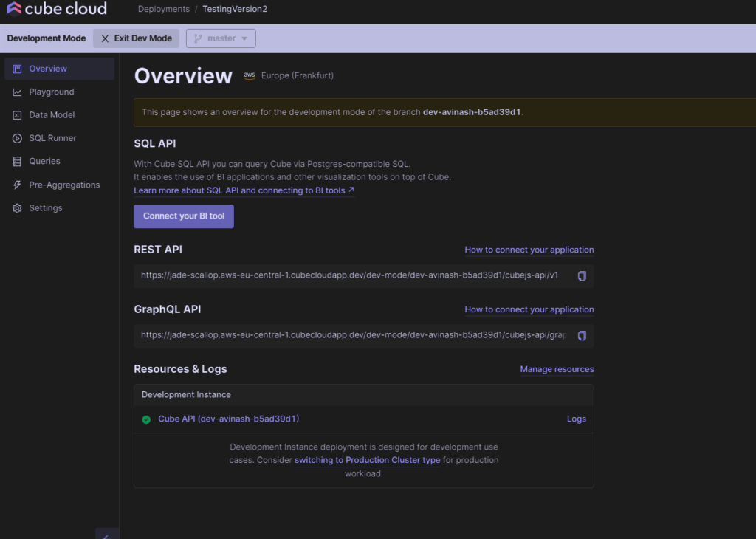This screenshot has width=756, height=539.
Task: Go to Deployments breadcrumb
Action: [x=162, y=9]
